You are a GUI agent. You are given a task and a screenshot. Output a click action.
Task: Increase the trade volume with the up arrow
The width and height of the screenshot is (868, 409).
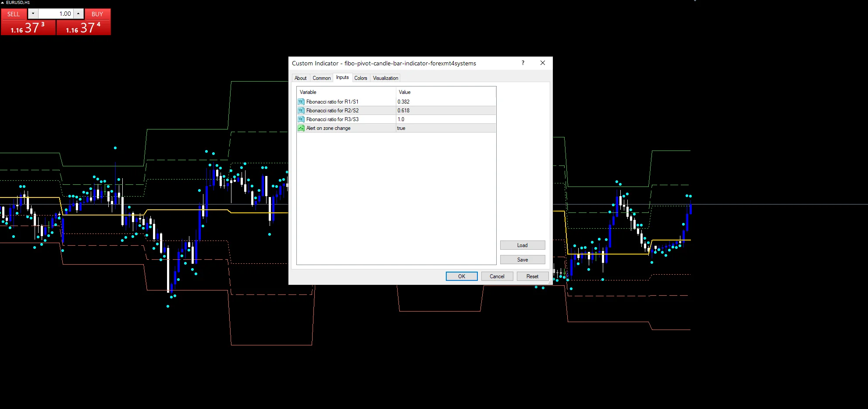tap(78, 14)
